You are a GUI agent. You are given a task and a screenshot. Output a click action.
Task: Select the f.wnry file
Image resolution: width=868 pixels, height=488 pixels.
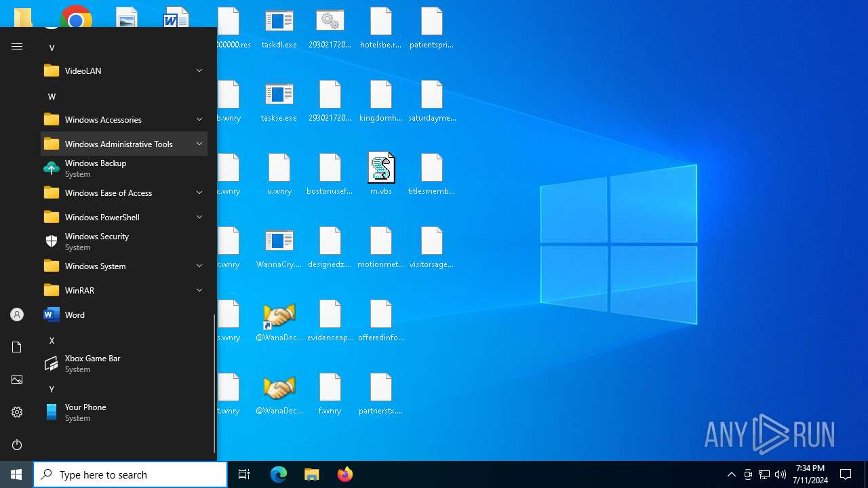330,394
